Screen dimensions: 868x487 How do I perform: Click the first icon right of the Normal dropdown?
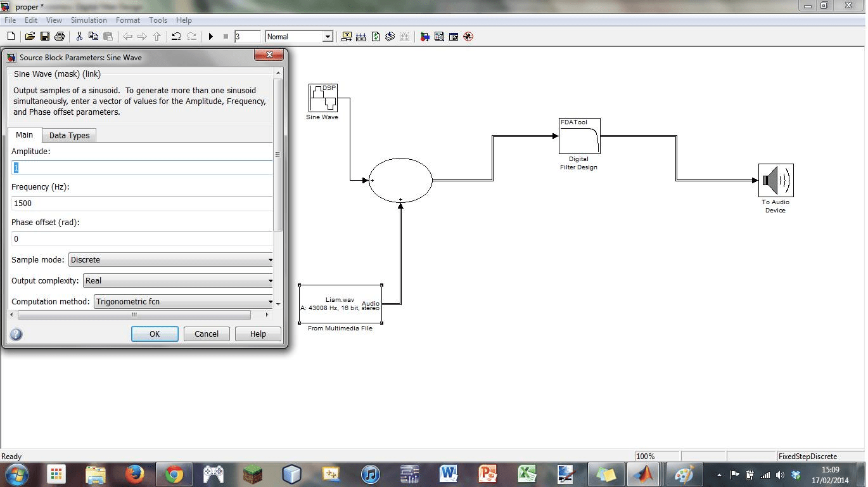point(347,37)
